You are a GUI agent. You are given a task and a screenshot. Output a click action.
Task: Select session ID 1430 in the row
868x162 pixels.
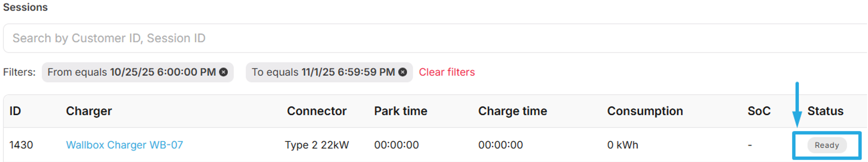(21, 145)
